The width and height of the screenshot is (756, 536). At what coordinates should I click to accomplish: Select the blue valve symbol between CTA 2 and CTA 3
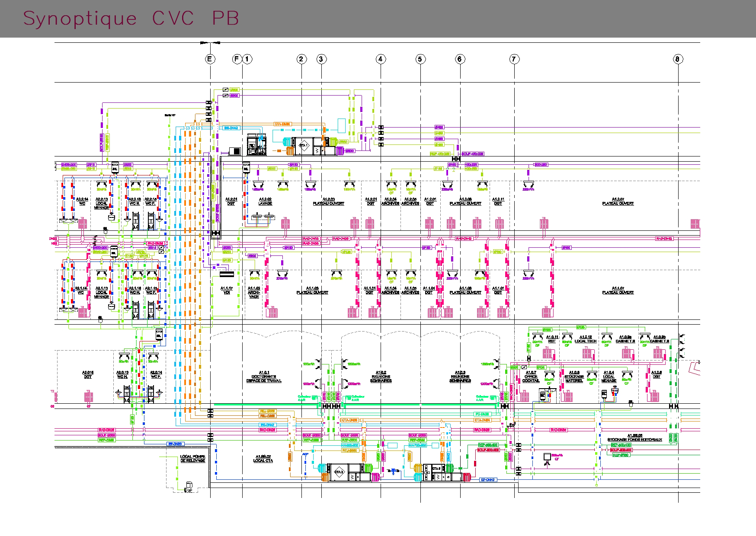(x=394, y=471)
